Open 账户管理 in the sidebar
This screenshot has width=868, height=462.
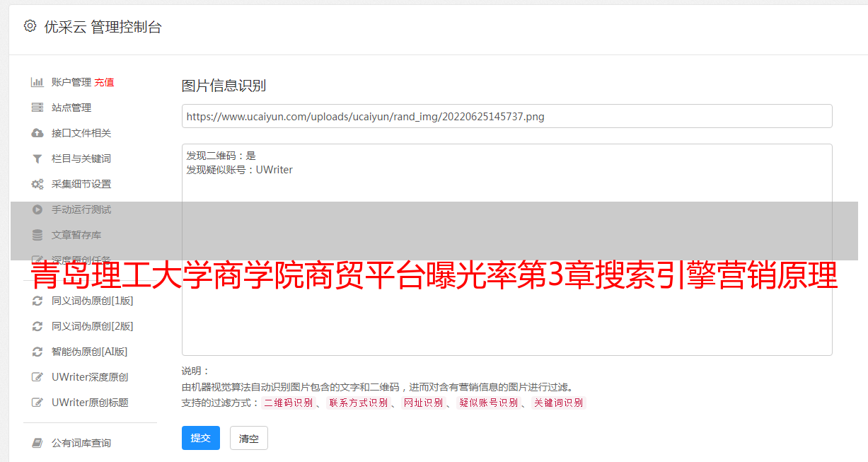[x=71, y=82]
